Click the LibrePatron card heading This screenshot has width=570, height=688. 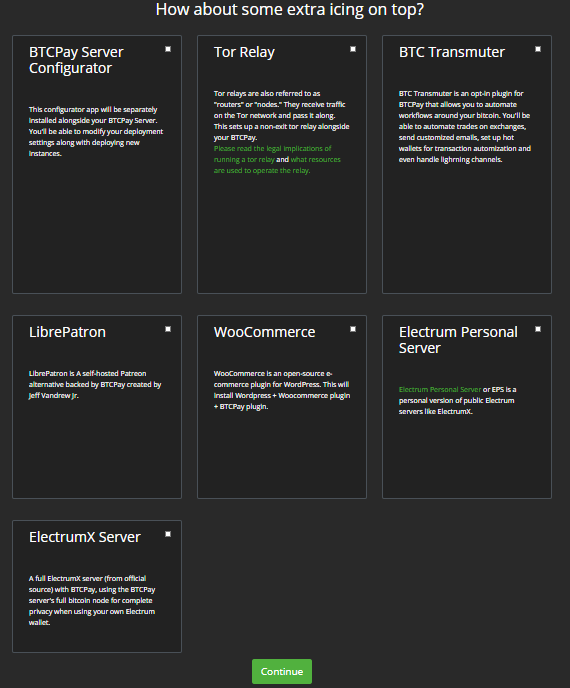coord(67,332)
